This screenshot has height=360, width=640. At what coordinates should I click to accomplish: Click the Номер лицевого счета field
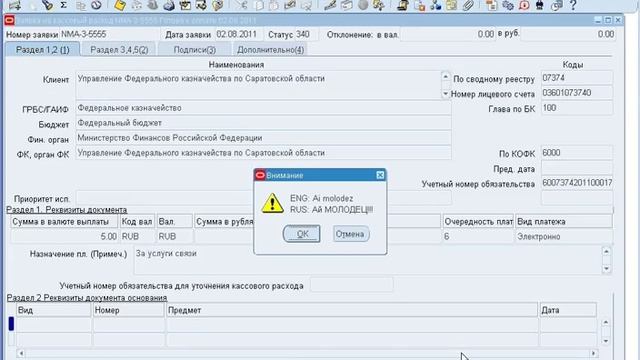[577, 93]
